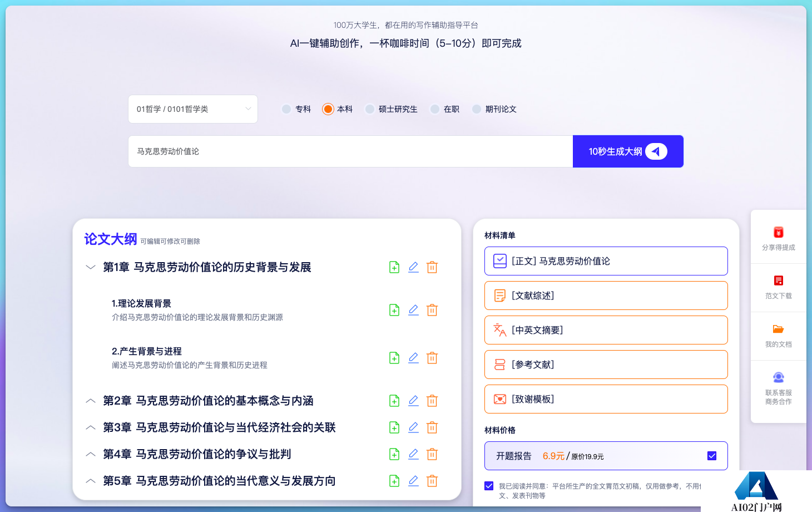Open 我的文档 folder icon
The height and width of the screenshot is (512, 812).
779,329
